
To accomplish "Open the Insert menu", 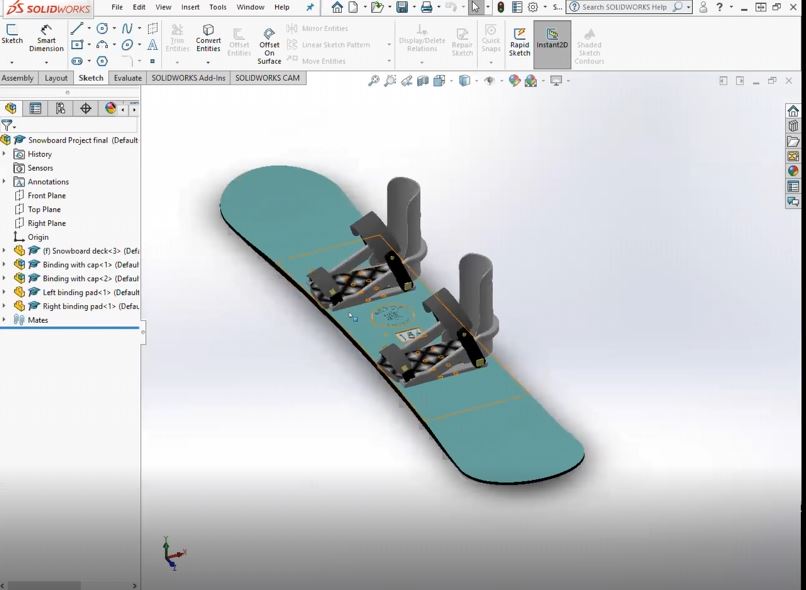I will coord(190,7).
